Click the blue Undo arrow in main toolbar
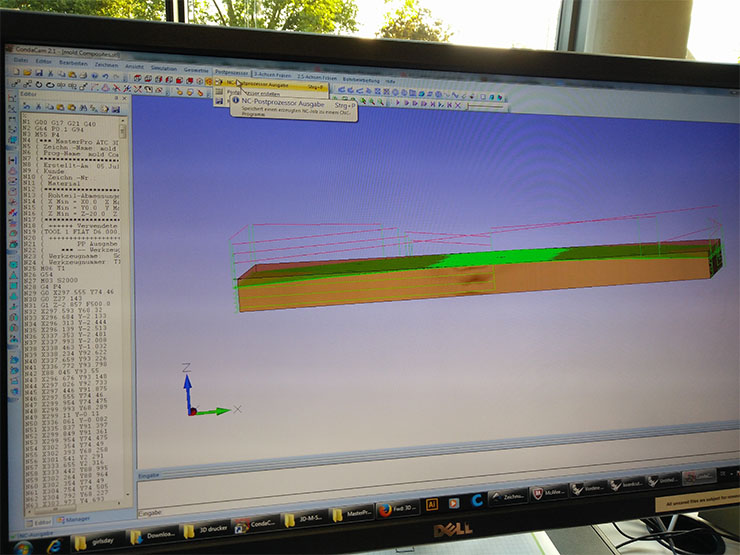Image resolution: width=740 pixels, height=555 pixels. (105, 76)
